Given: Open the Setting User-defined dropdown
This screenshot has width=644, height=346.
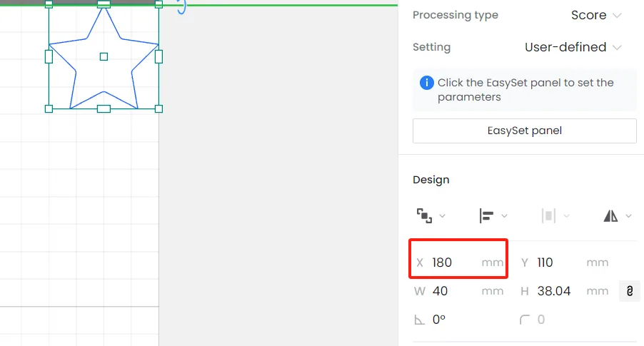Looking at the screenshot, I should [573, 47].
